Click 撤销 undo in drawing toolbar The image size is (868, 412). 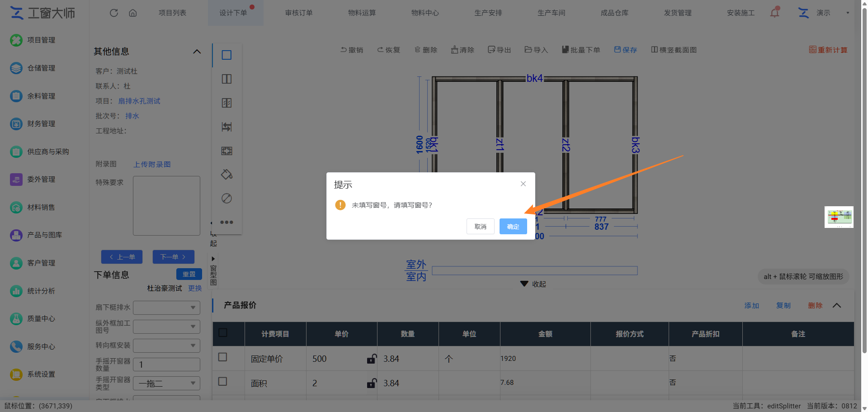coord(352,50)
